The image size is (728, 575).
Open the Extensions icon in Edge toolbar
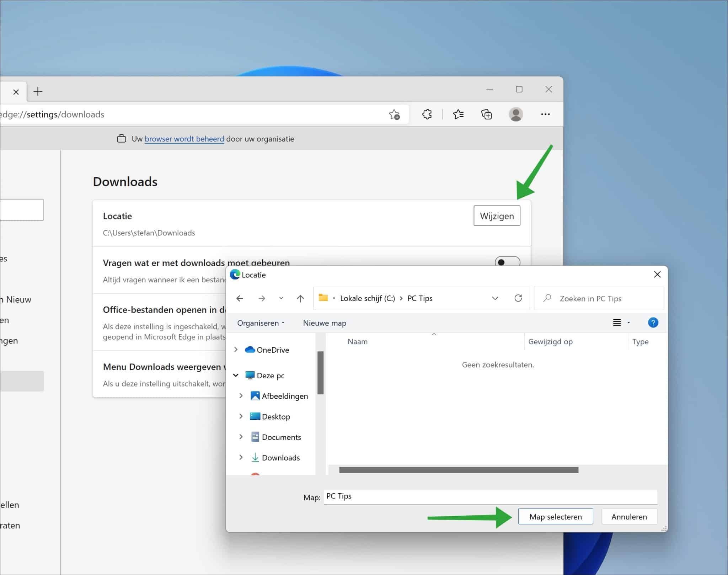tap(426, 114)
